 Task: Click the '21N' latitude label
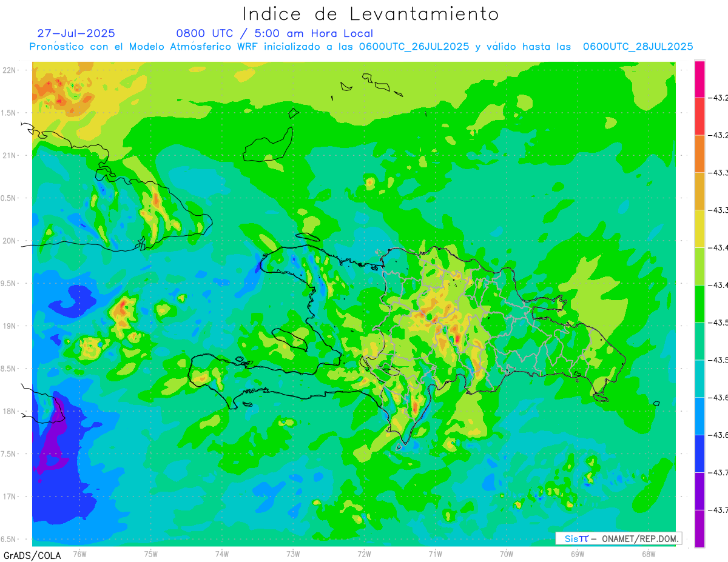click(x=9, y=155)
